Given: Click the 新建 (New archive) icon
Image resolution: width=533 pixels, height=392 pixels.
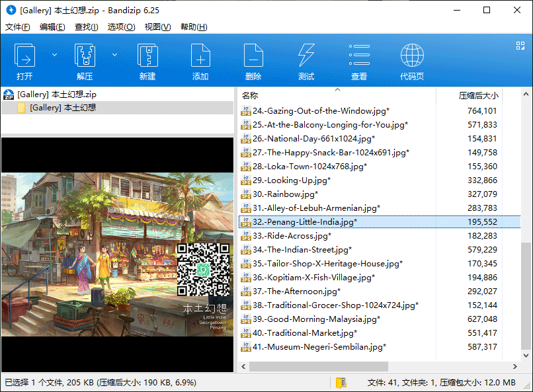Looking at the screenshot, I should click(x=147, y=61).
